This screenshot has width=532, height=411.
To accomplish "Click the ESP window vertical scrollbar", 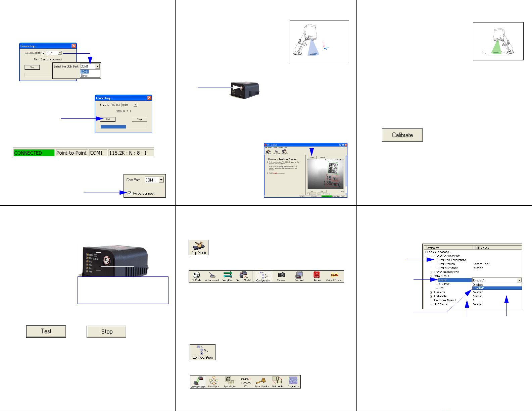I will pyautogui.click(x=346, y=175).
